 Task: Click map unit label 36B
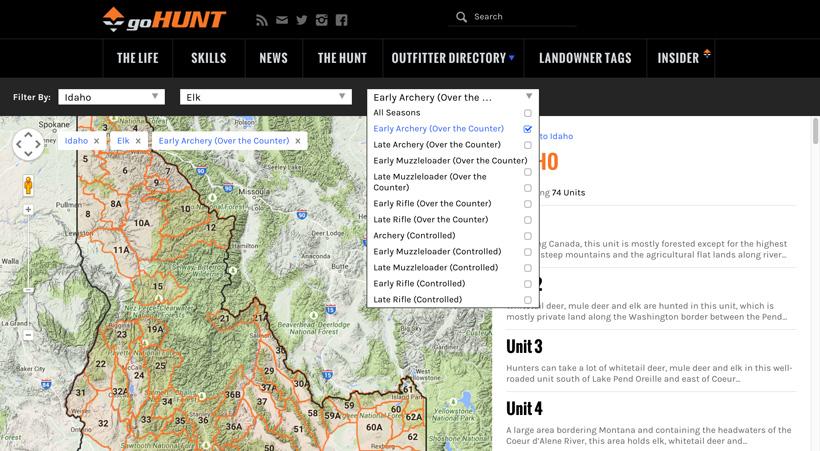point(233,394)
